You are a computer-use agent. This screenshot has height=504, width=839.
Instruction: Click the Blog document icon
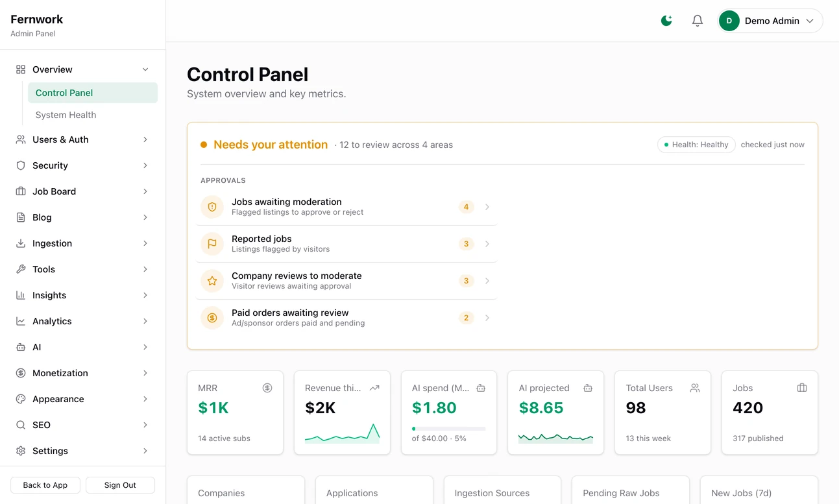coord(21,217)
